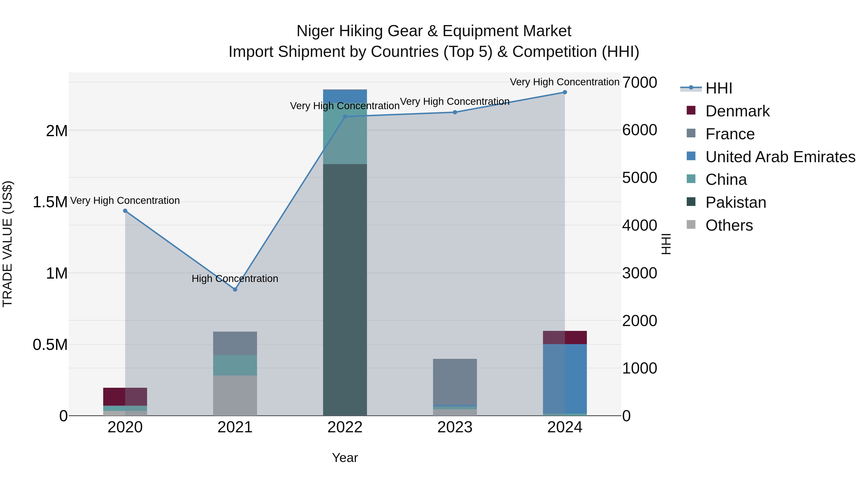Click the '1.5M' left axis tick label
This screenshot has height=488, width=868.
(50, 202)
